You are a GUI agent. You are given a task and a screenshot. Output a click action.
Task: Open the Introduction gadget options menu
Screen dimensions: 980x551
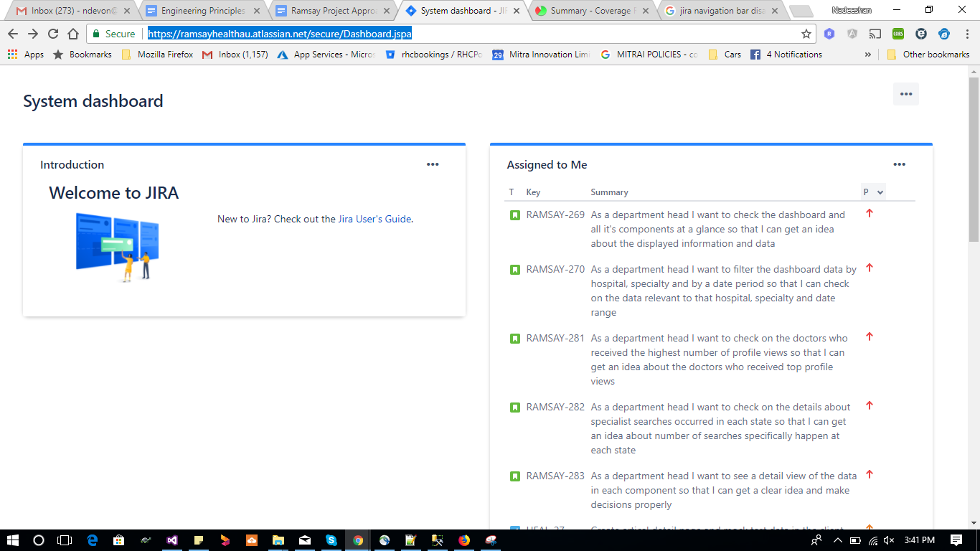click(x=433, y=164)
